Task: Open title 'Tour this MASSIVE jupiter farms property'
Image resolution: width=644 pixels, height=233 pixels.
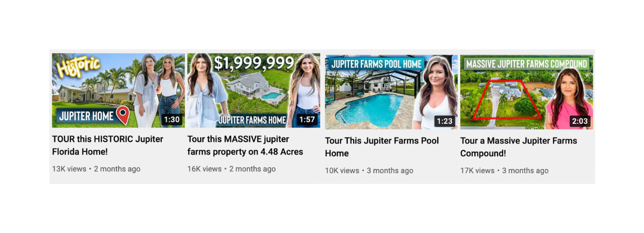Action: pyautogui.click(x=245, y=145)
